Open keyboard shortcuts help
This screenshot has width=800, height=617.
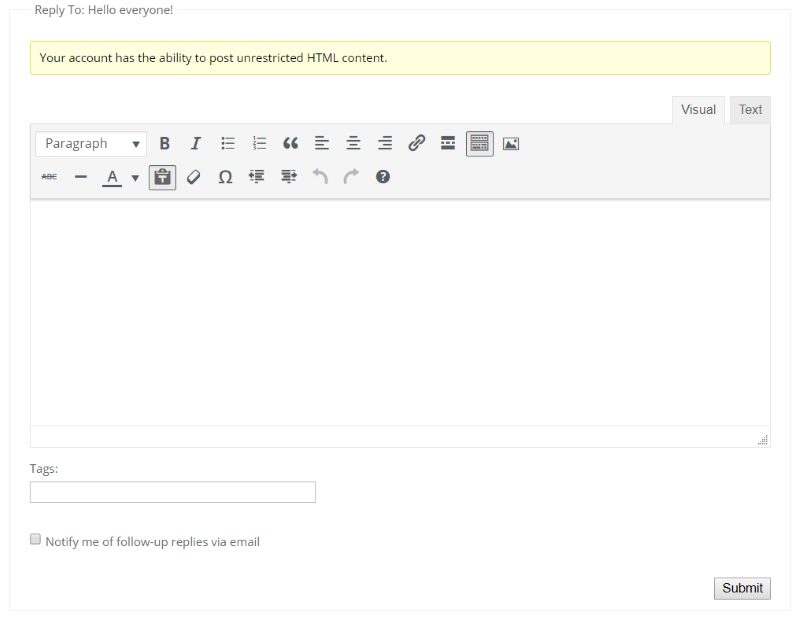point(383,177)
